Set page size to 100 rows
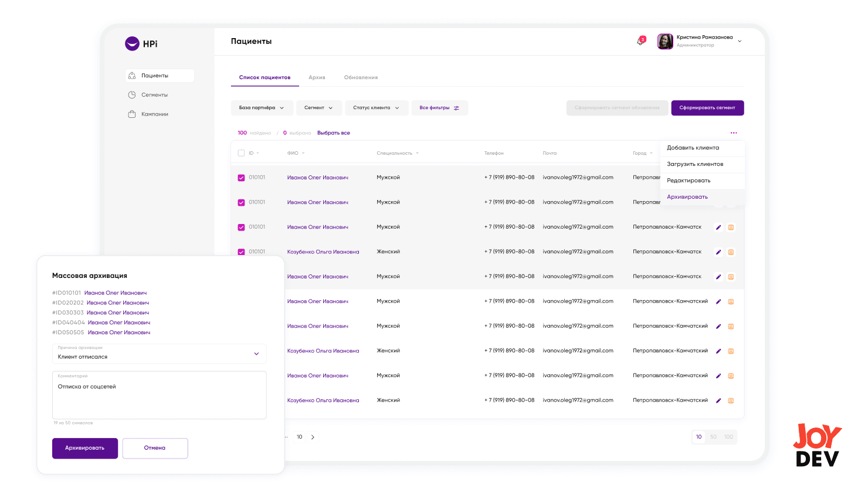 (x=728, y=437)
